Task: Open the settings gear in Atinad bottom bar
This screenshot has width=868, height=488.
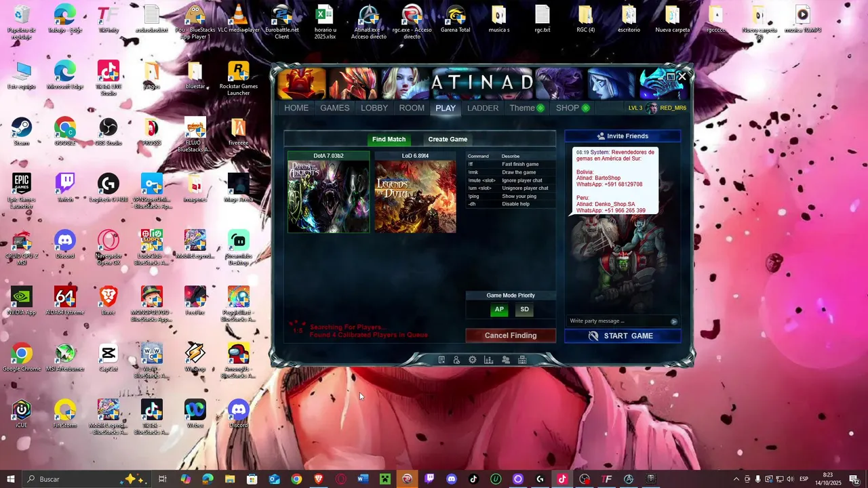Action: pos(473,360)
